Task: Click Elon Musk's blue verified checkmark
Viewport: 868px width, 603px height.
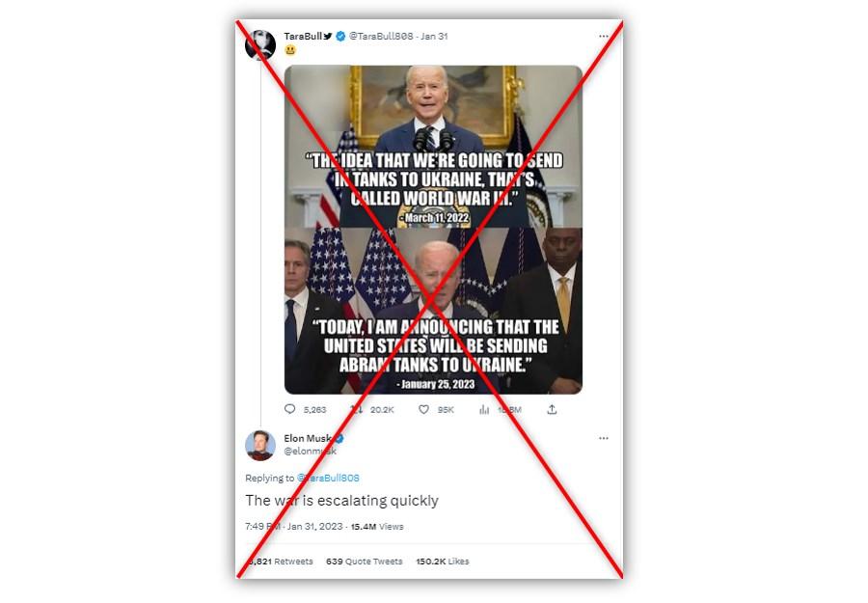Action: coord(339,438)
